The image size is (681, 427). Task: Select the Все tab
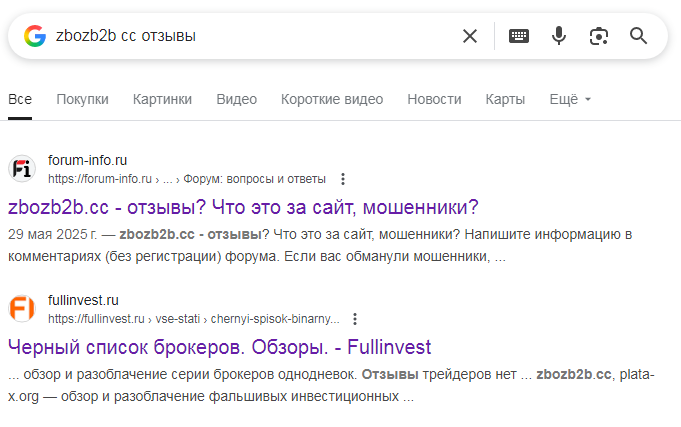(x=20, y=99)
